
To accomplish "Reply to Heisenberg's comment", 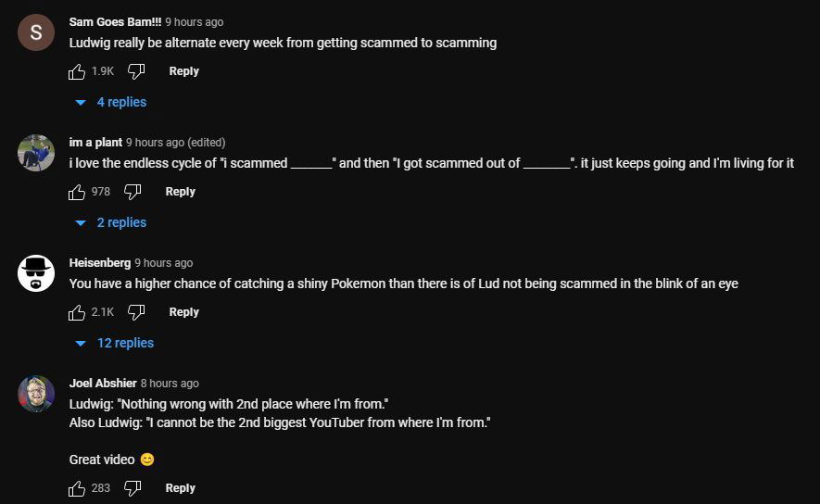I will coord(183,312).
